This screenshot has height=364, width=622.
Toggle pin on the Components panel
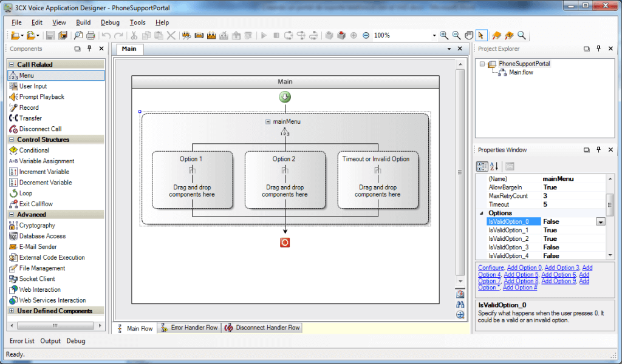pyautogui.click(x=89, y=49)
